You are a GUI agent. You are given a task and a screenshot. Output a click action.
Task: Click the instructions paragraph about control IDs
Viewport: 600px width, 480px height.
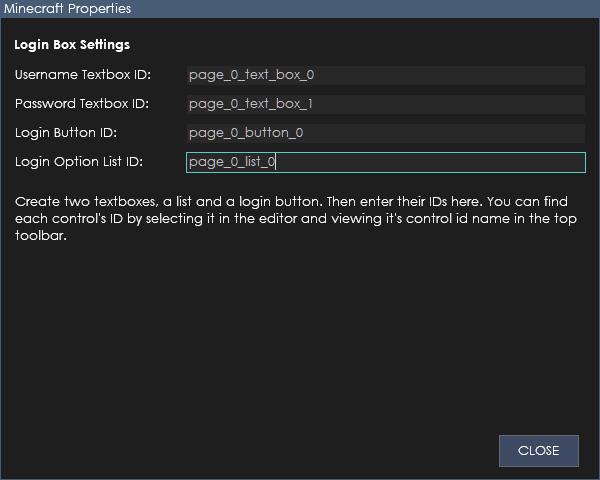pos(296,219)
